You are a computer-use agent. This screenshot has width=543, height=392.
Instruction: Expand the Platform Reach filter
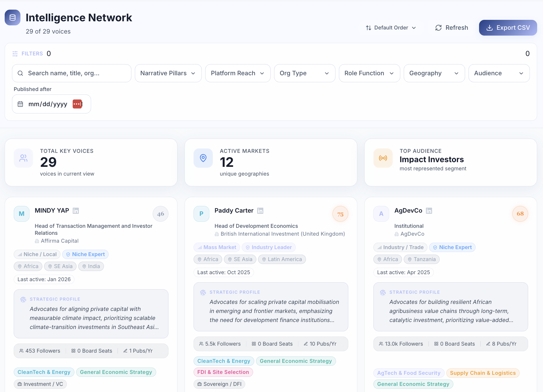tap(238, 73)
